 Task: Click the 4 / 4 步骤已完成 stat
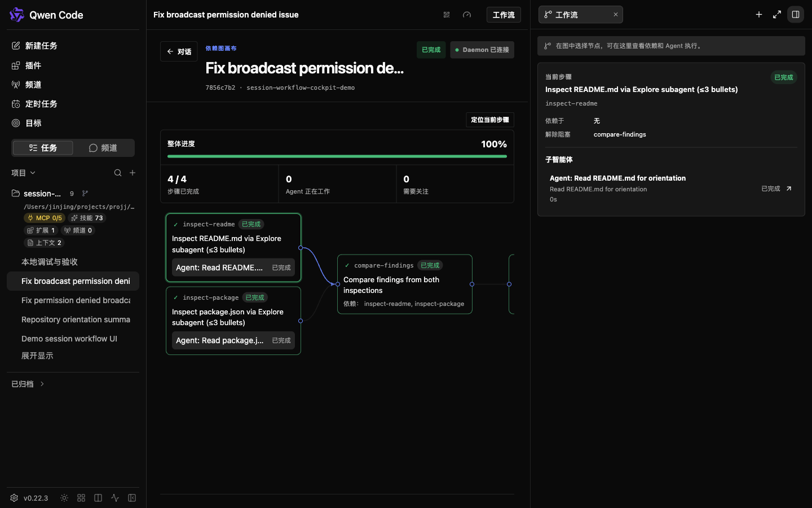click(x=219, y=184)
